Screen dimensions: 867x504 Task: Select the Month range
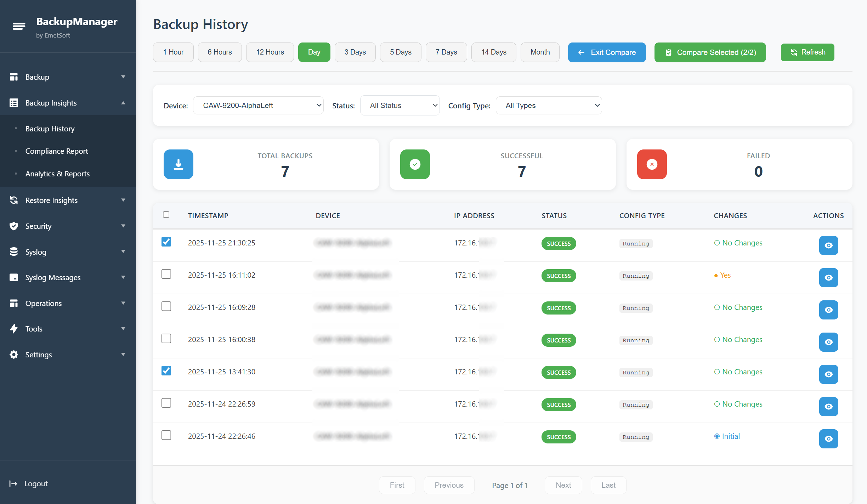540,52
